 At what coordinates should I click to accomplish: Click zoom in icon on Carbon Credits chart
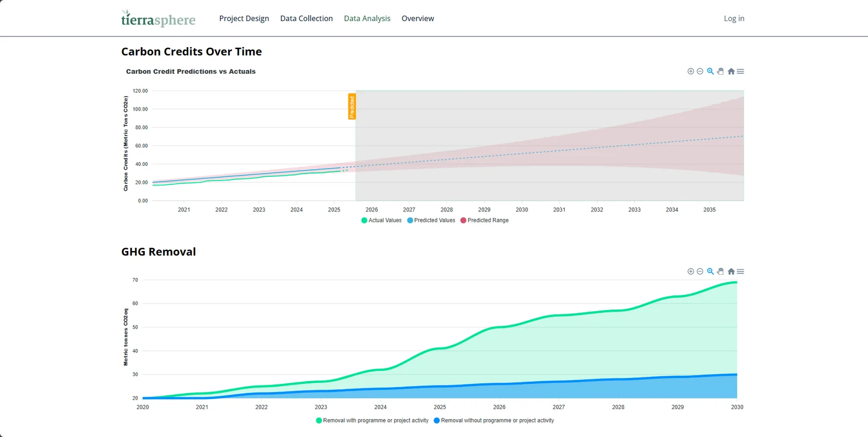point(691,72)
